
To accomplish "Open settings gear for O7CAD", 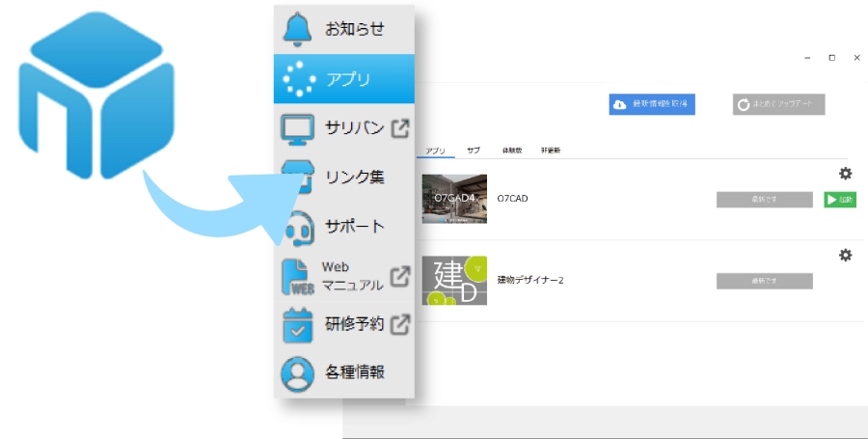I will point(845,174).
